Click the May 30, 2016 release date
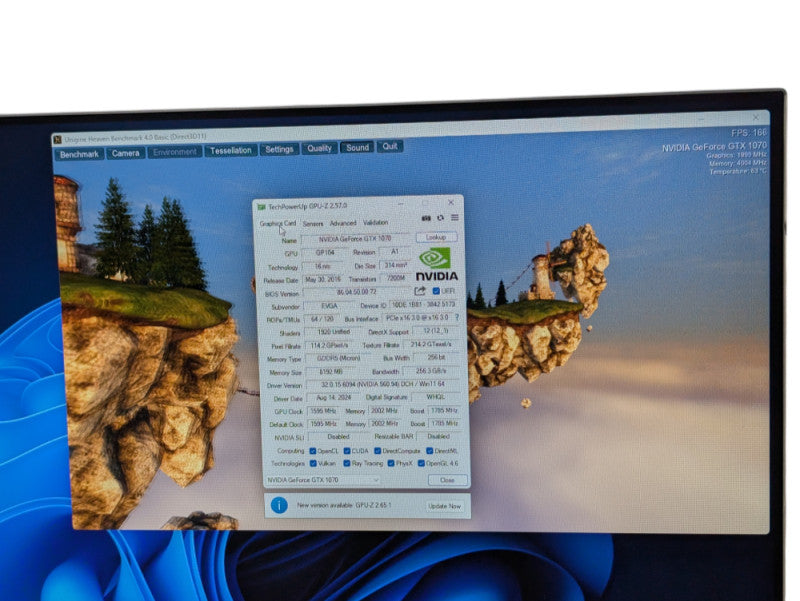 coord(323,280)
